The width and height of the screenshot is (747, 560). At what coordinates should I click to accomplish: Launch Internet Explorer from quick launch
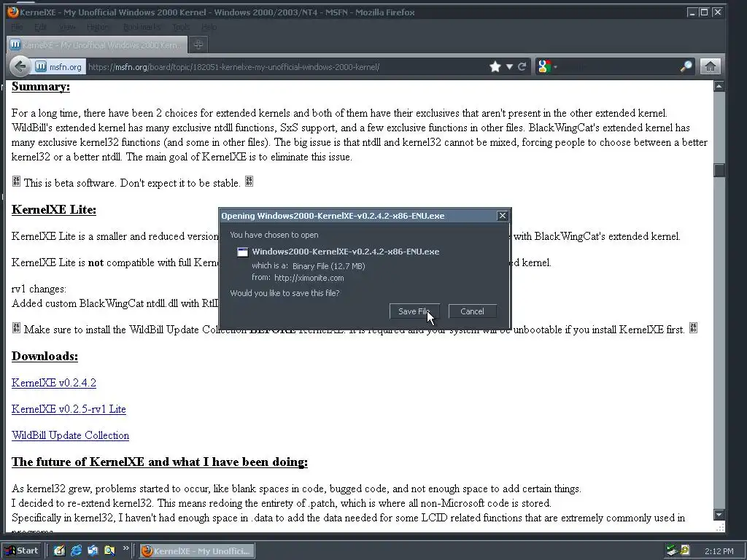coord(76,551)
